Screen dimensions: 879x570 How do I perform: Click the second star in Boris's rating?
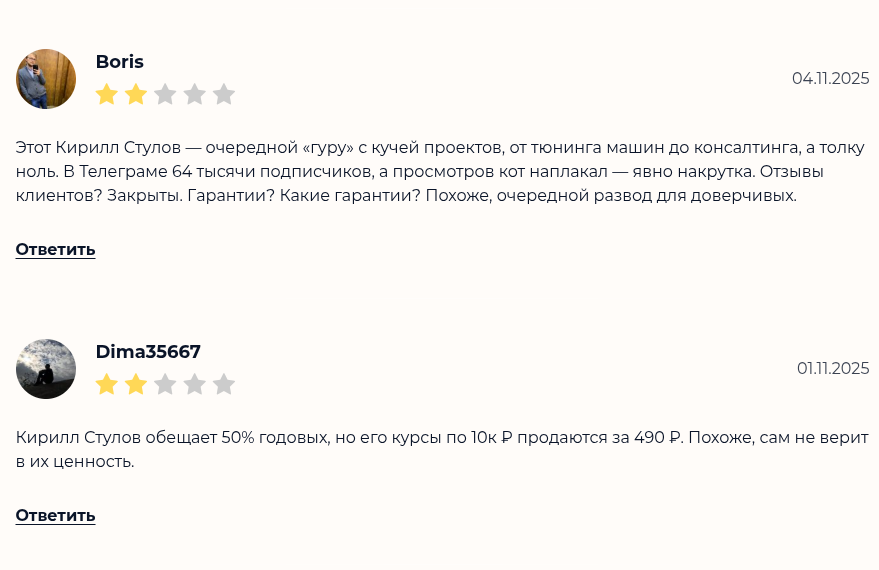(x=136, y=95)
